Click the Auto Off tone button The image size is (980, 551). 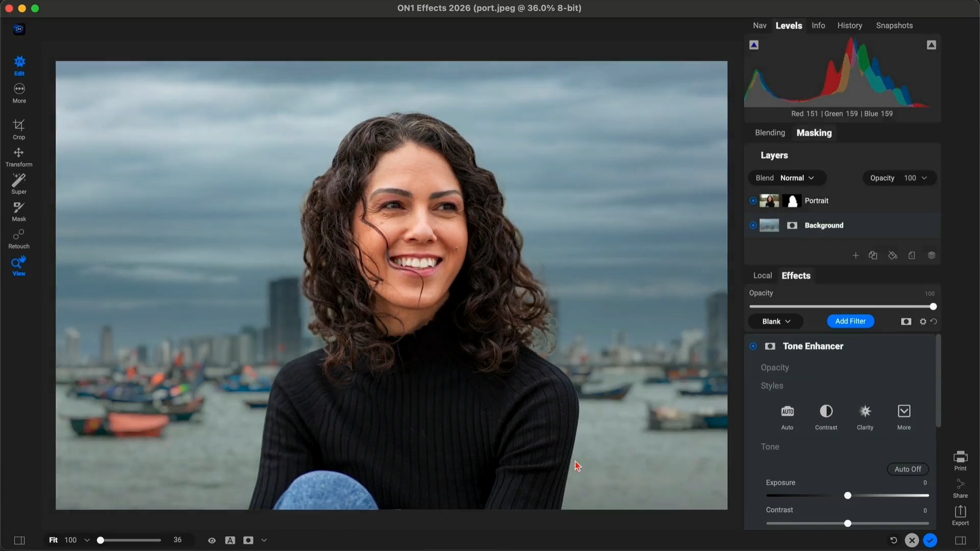[x=908, y=469]
